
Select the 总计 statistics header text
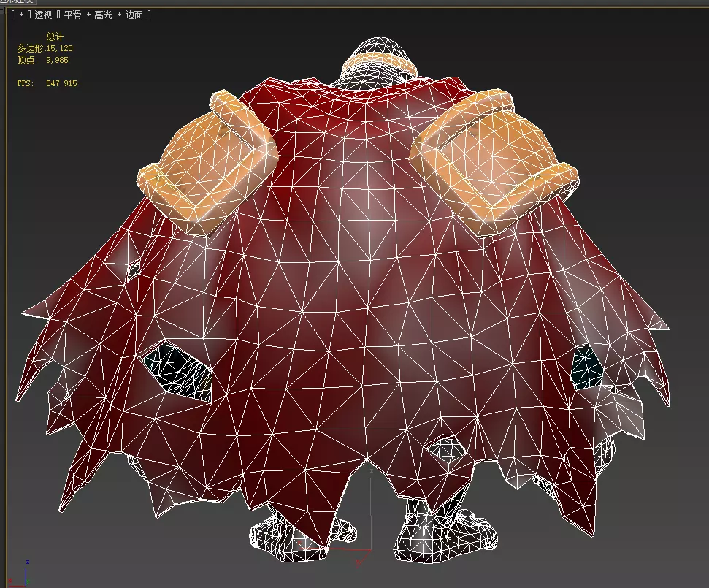55,37
